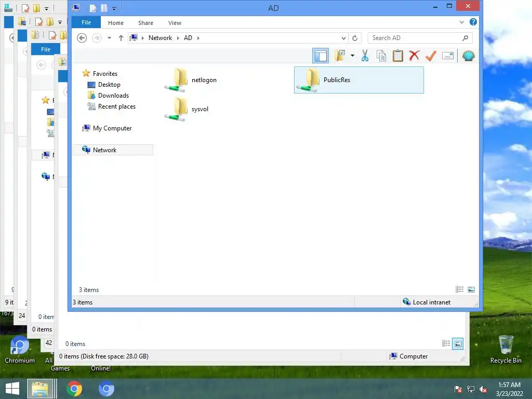The width and height of the screenshot is (532, 399).
Task: Click AD in the address bar path
Action: point(188,38)
